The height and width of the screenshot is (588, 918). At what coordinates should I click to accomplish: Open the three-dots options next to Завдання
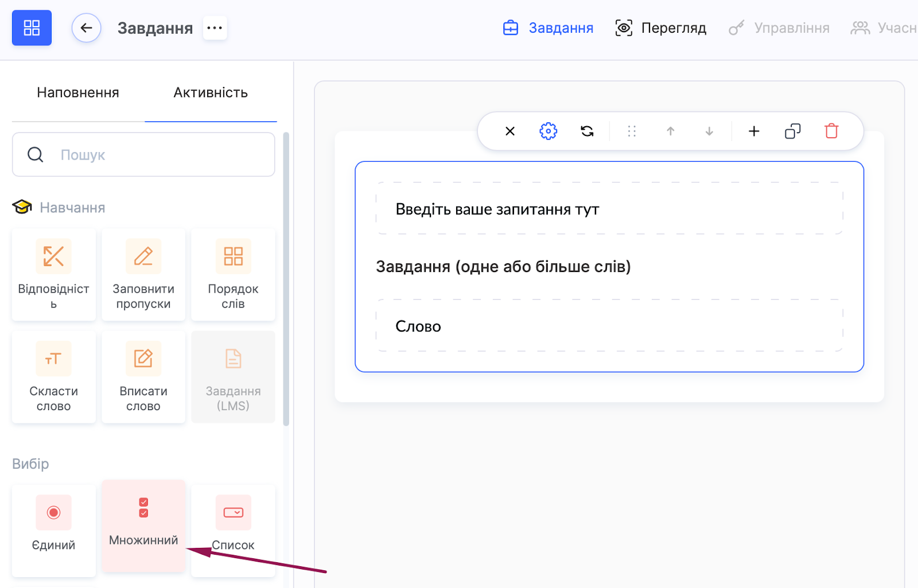(x=215, y=28)
